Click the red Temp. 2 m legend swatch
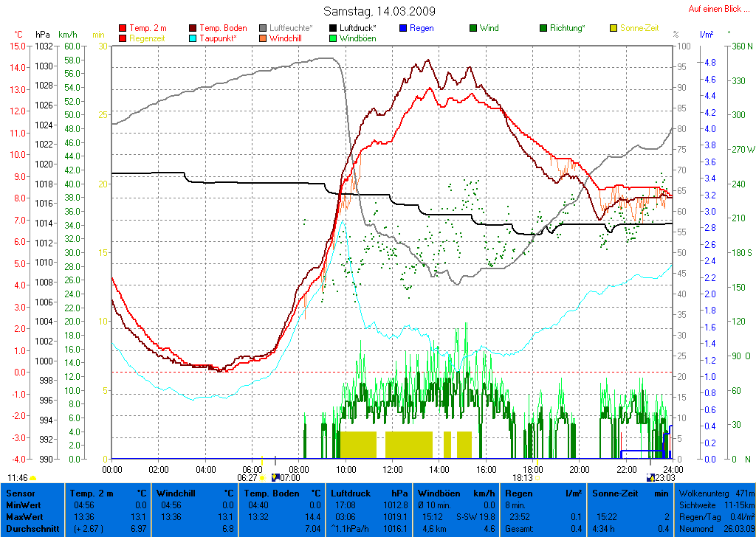This screenshot has width=756, height=537. coord(123,28)
